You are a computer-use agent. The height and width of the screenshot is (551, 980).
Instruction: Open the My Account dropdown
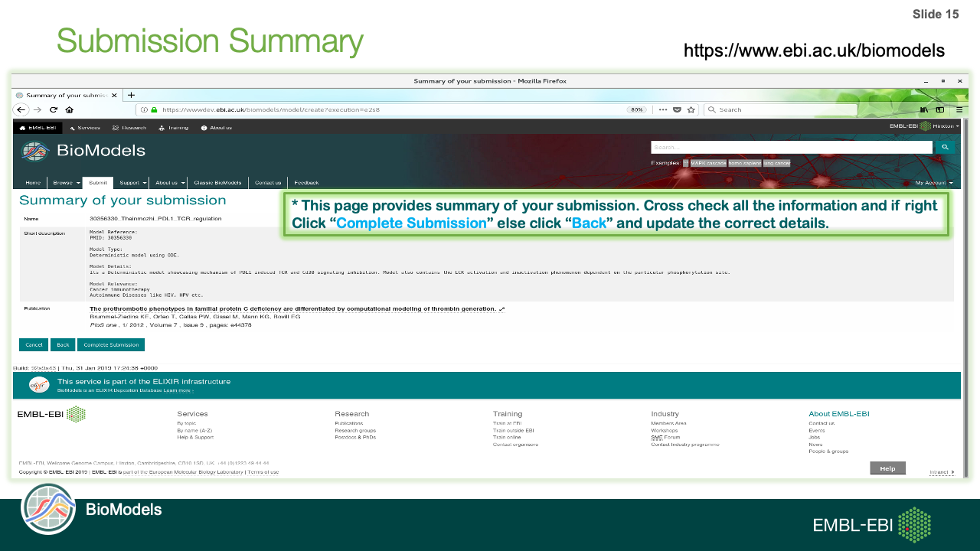pyautogui.click(x=934, y=183)
